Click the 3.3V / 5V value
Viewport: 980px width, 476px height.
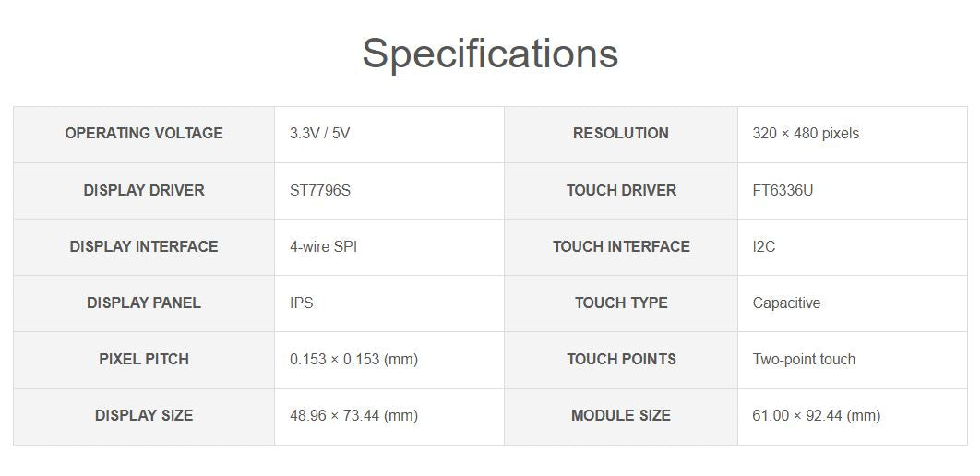[319, 134]
